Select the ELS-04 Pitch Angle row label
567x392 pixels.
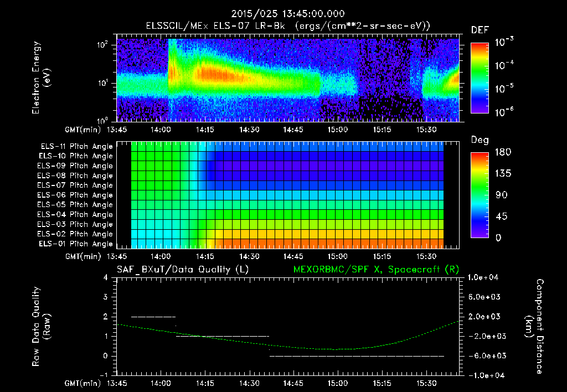[x=75, y=214]
